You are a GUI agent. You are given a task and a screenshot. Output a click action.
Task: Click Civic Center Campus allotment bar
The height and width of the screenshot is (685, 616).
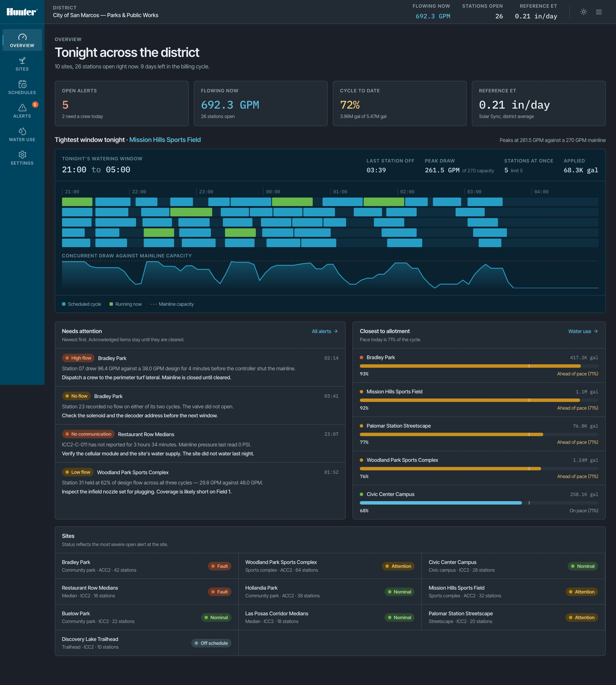coord(479,503)
